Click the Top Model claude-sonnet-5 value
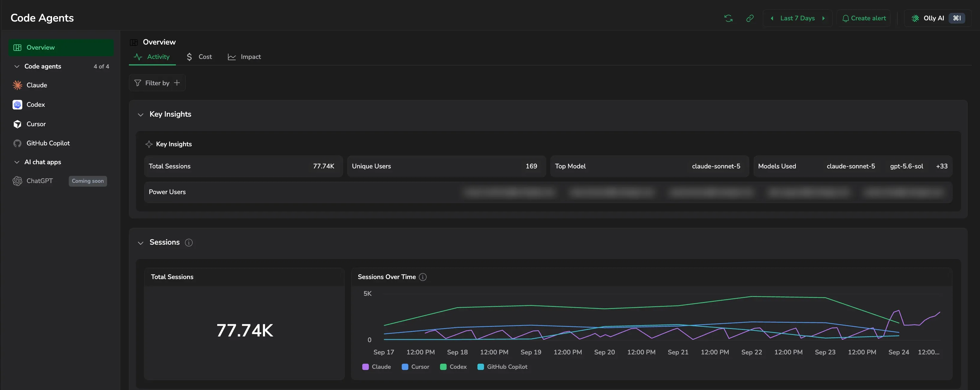Image resolution: width=980 pixels, height=390 pixels. click(716, 166)
